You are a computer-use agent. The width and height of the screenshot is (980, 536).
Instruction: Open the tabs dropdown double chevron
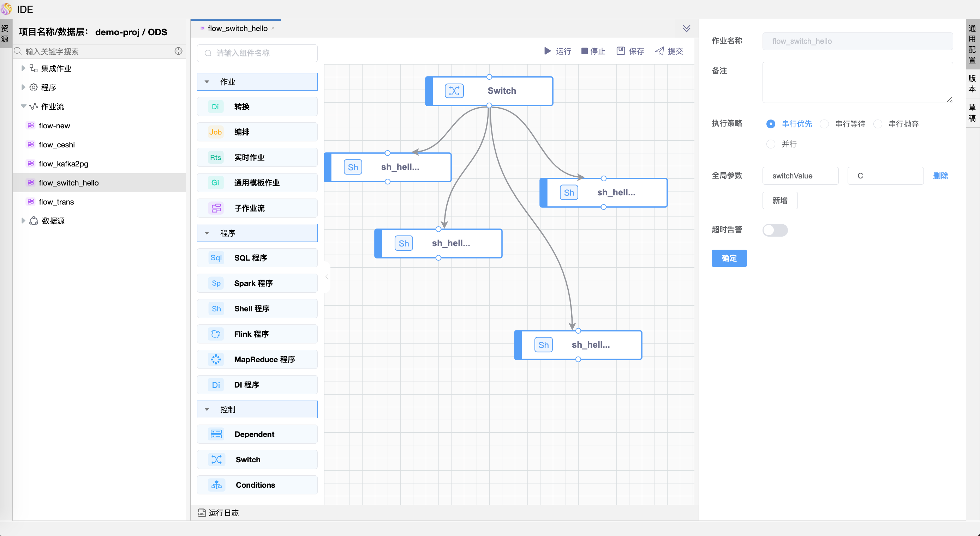coord(686,29)
